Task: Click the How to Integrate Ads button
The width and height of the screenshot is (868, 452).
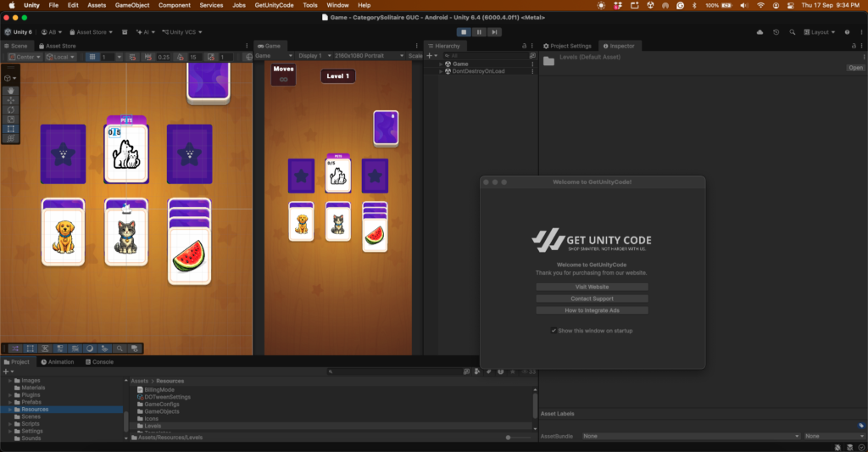Action: tap(592, 310)
